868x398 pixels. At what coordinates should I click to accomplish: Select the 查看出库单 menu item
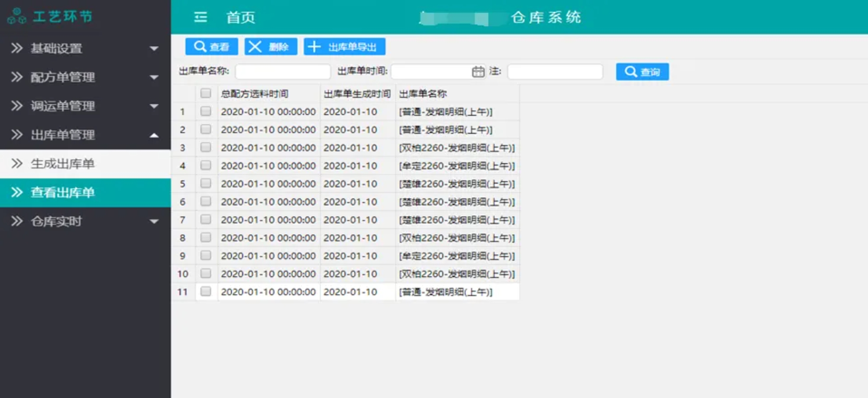point(62,193)
